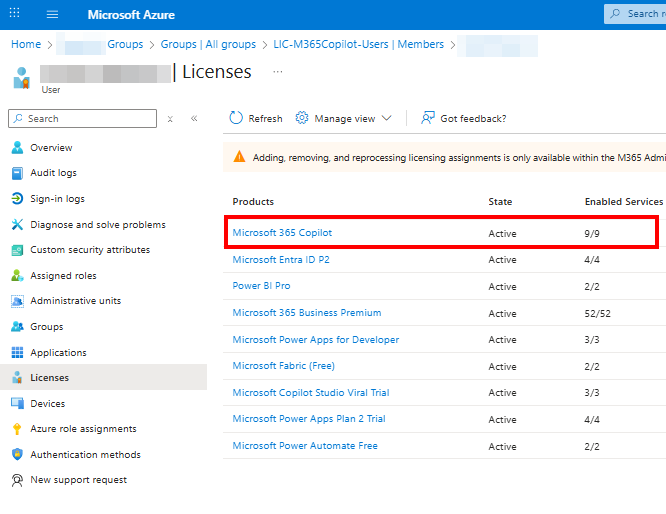The width and height of the screenshot is (666, 514).
Task: Open Audit logs in the sidebar
Action: click(54, 173)
